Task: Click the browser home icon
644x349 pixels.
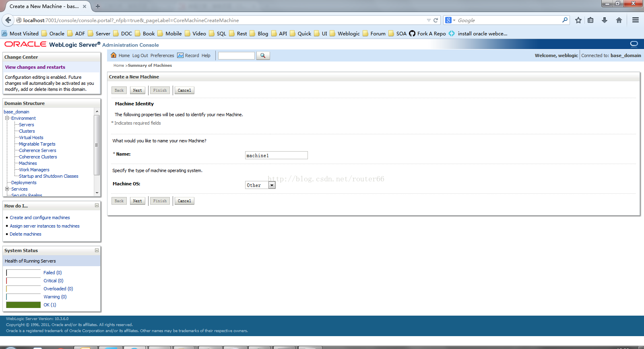Action: (x=619, y=20)
